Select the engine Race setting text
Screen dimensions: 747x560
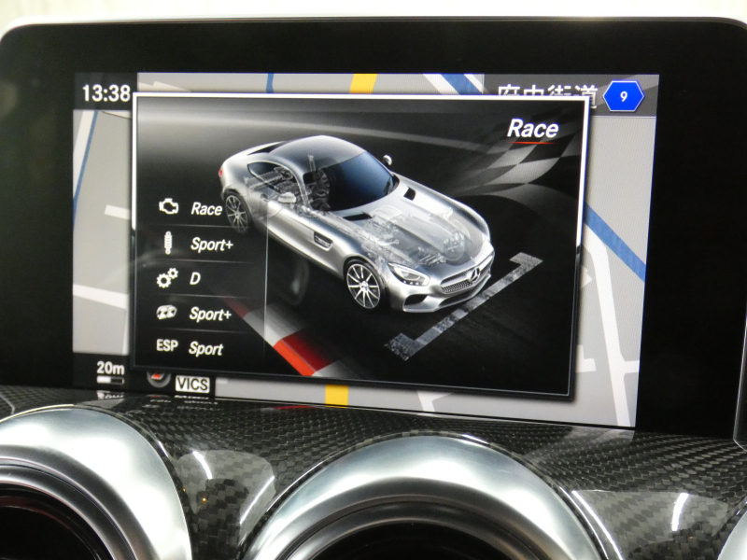click(206, 208)
